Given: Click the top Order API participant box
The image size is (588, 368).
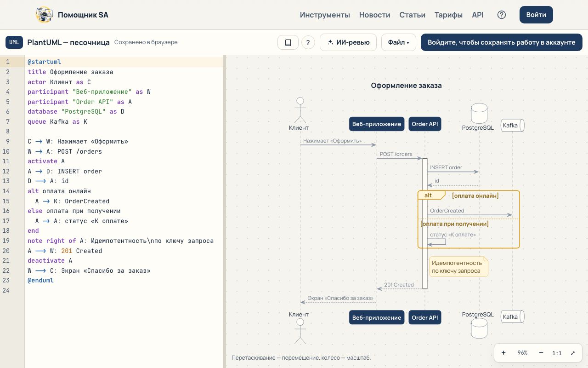Looking at the screenshot, I should (x=425, y=124).
